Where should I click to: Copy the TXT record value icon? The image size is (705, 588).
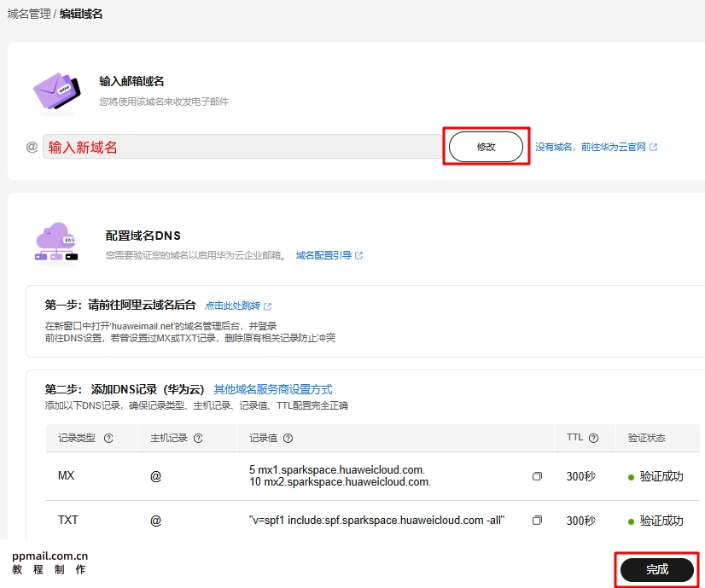point(537,521)
